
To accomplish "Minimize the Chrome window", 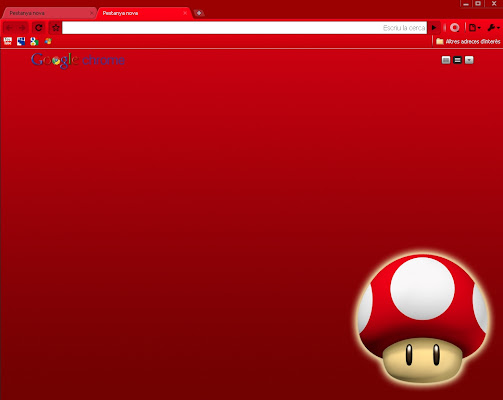I will coord(466,4).
